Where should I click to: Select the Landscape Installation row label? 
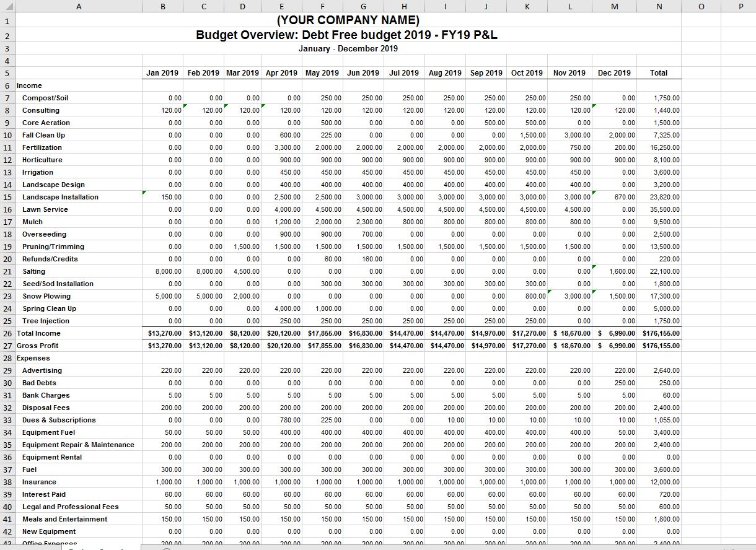point(60,197)
